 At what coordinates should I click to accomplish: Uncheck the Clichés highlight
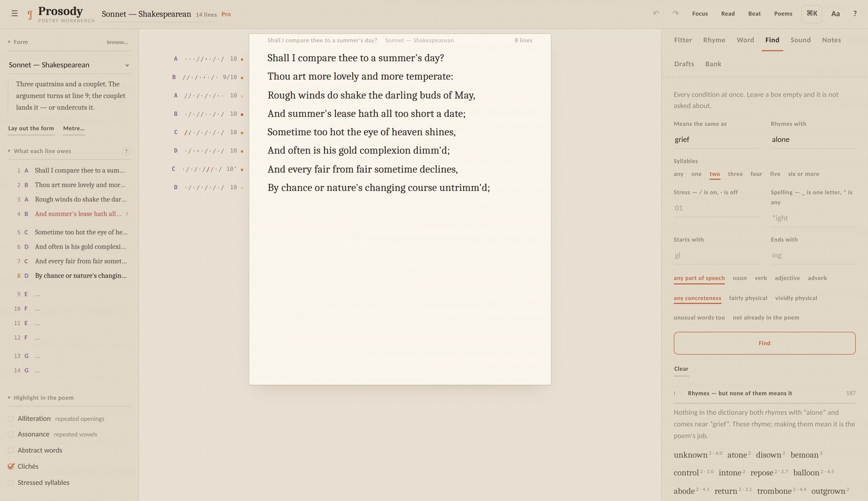coord(11,466)
